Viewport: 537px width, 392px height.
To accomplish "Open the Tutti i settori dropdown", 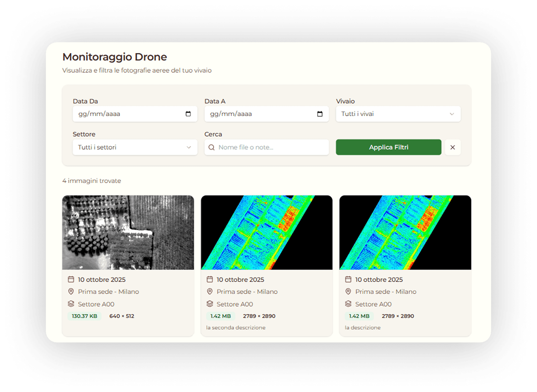I will click(x=135, y=147).
